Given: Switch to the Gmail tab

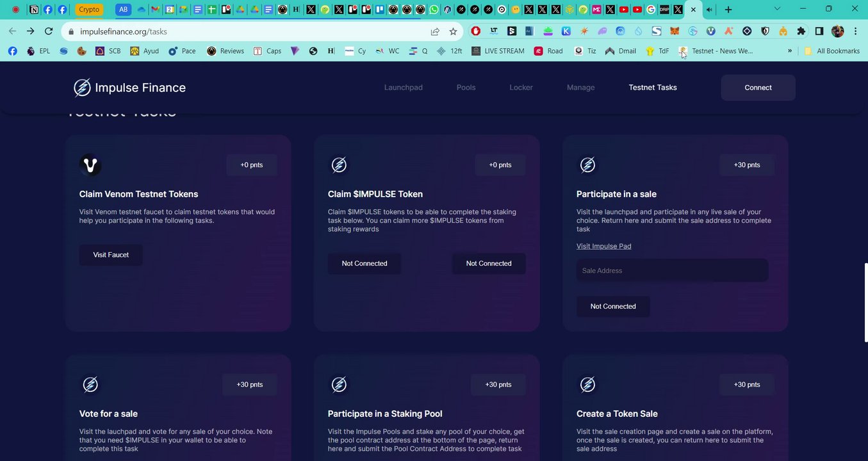Looking at the screenshot, I should click(155, 10).
